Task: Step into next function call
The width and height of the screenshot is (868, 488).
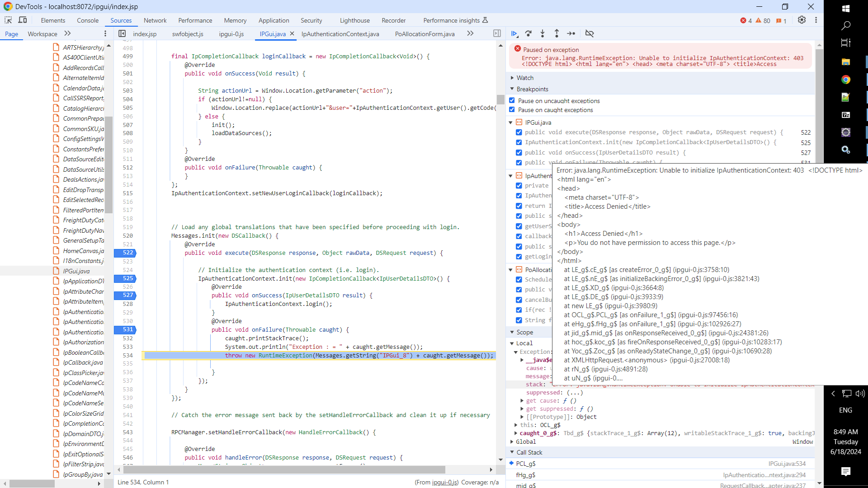Action: click(x=542, y=33)
